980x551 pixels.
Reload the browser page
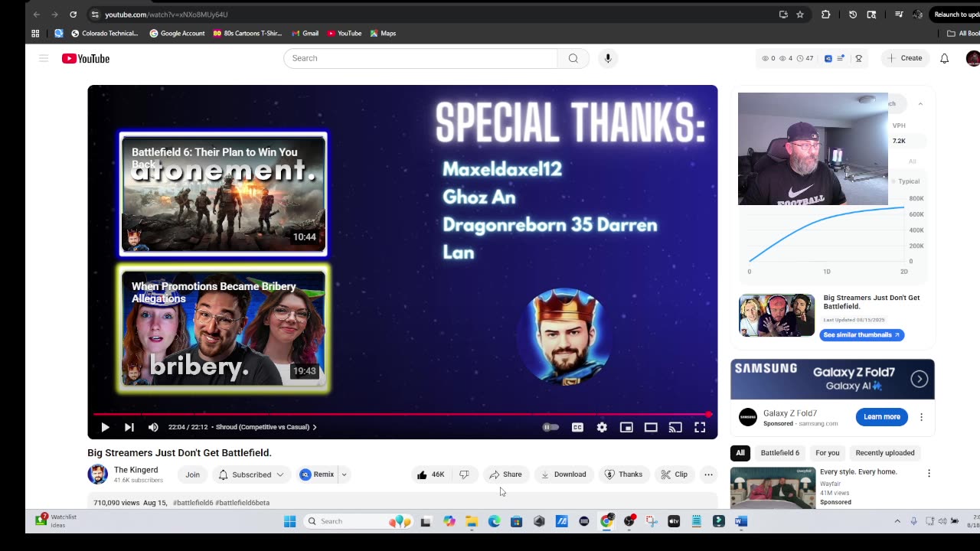73,15
